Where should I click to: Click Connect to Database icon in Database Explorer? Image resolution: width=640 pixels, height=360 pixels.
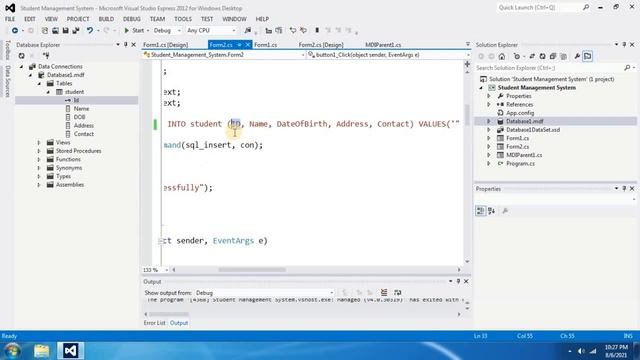[x=46, y=56]
